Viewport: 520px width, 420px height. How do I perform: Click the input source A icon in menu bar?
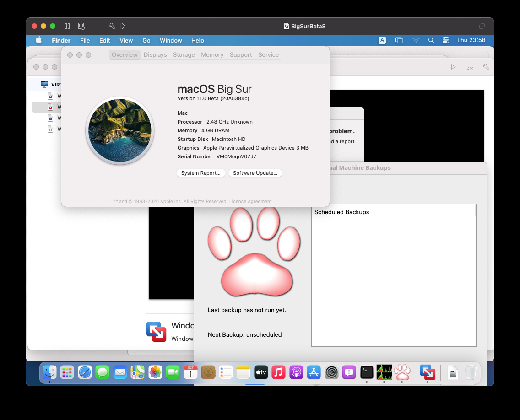tap(382, 40)
